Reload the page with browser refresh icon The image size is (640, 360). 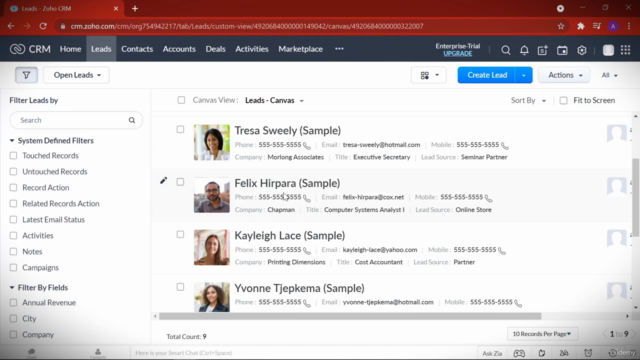click(x=43, y=26)
